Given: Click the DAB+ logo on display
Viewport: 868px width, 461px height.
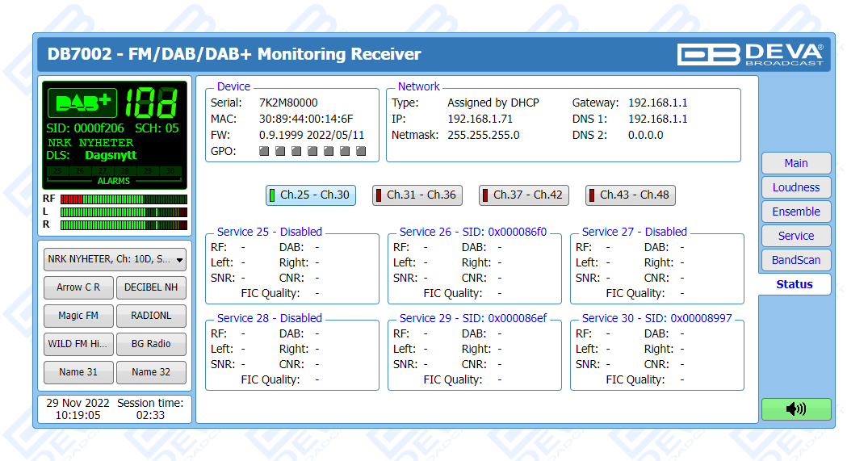Looking at the screenshot, I should (82, 103).
